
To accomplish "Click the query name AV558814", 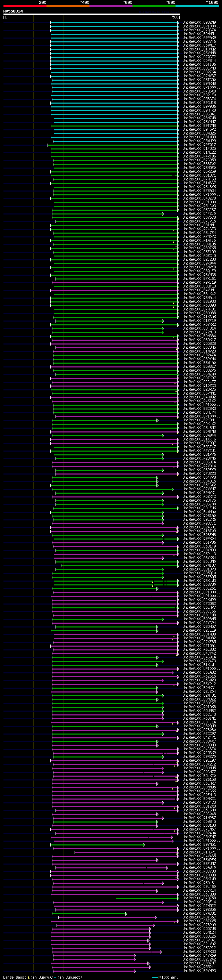I will (13, 11).
